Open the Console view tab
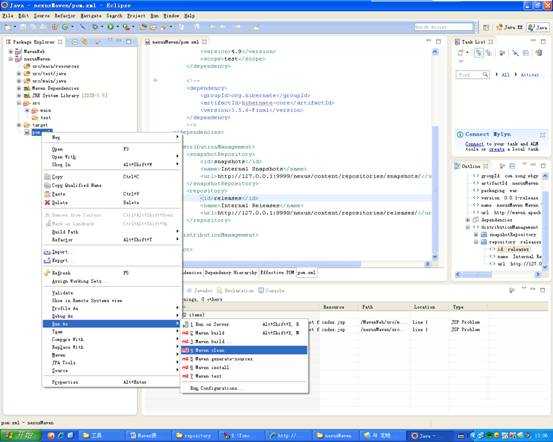Screen dimensions: 553x442 click(272, 291)
